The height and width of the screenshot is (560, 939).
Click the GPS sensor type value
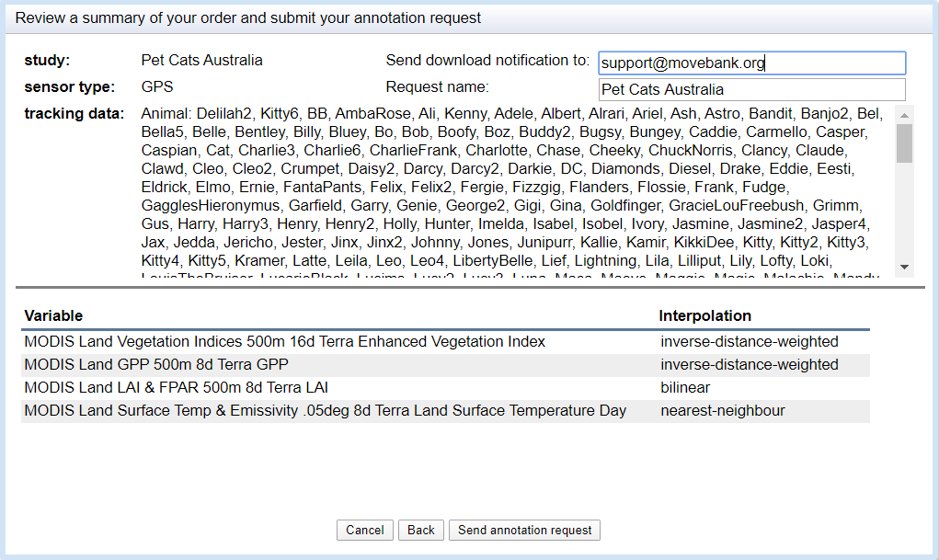156,87
